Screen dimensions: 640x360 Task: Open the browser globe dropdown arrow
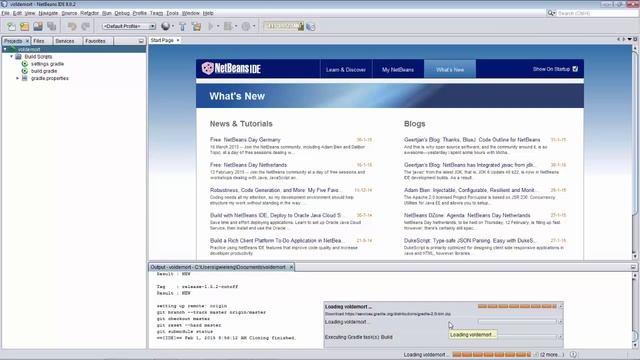173,27
